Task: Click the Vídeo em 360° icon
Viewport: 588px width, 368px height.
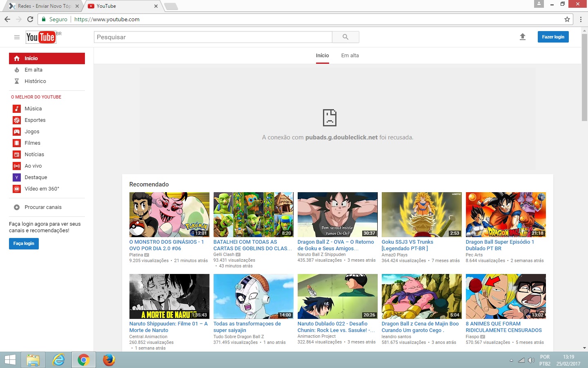Action: click(17, 189)
